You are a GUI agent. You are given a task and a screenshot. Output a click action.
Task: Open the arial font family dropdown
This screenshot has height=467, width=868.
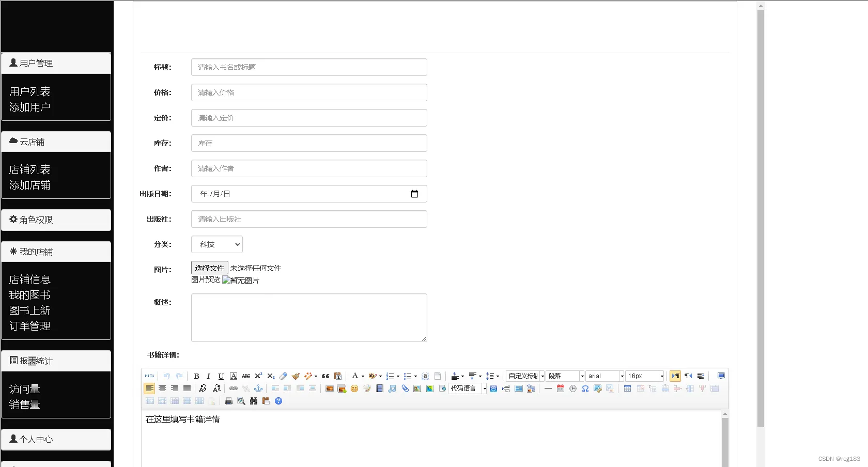605,376
